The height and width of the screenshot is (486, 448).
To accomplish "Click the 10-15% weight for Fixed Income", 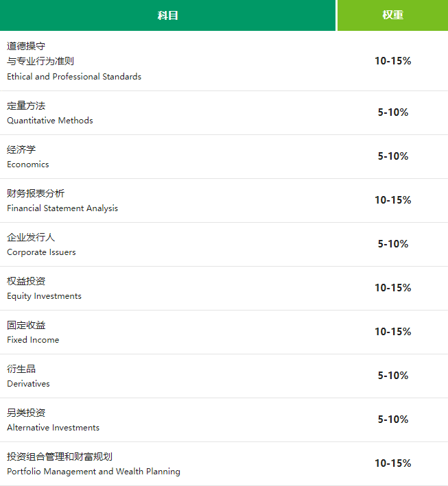I will (392, 332).
